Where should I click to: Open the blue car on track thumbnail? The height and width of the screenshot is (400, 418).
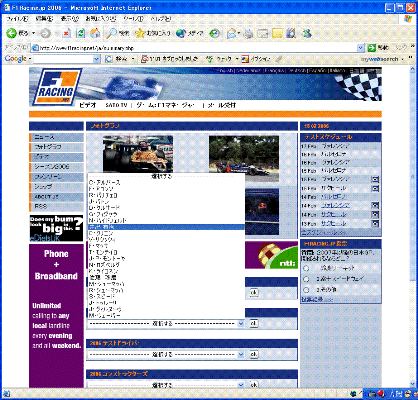click(244, 158)
